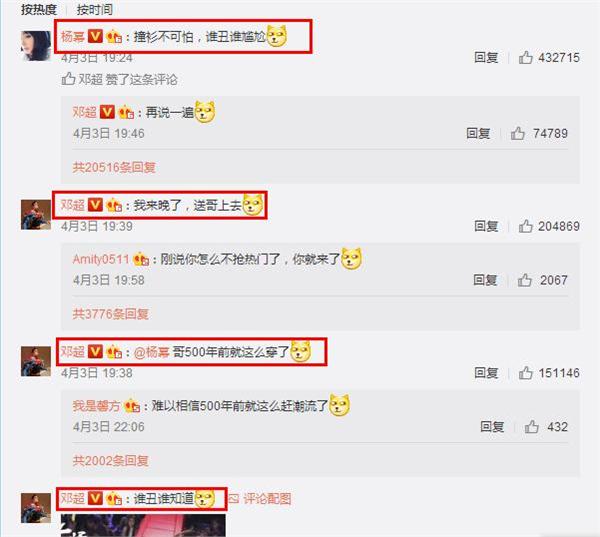Sort comments by 按热度
The width and height of the screenshot is (600, 537).
tap(39, 10)
